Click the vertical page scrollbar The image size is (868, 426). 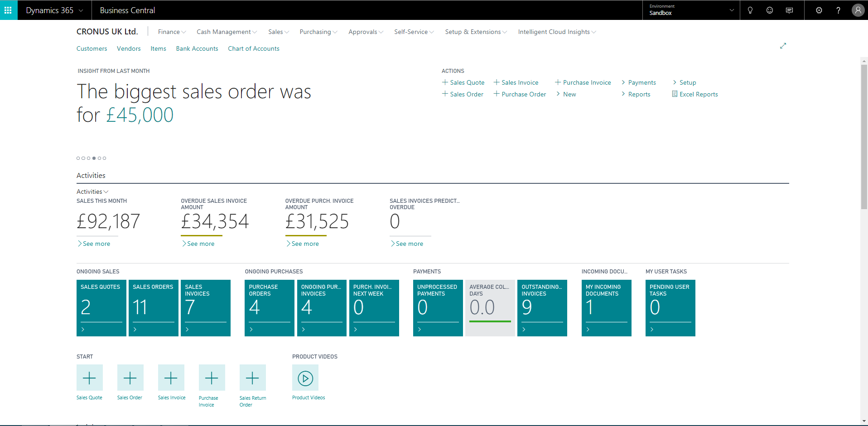[864, 136]
